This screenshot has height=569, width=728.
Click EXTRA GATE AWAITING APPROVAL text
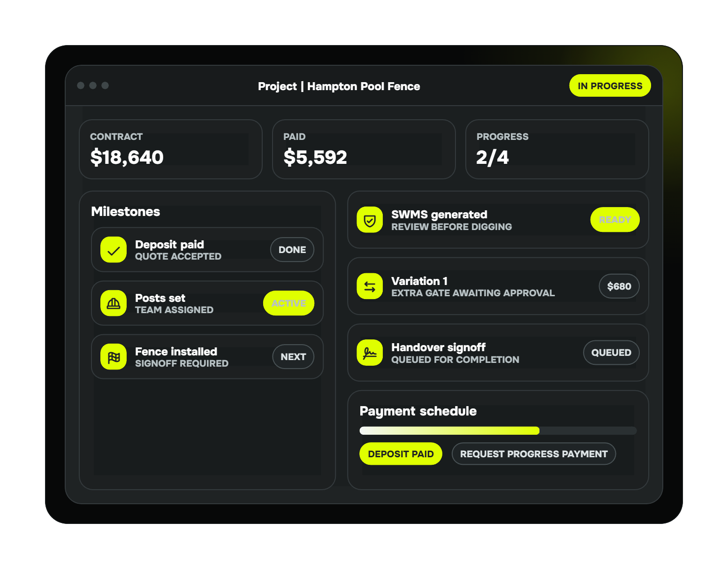click(473, 293)
